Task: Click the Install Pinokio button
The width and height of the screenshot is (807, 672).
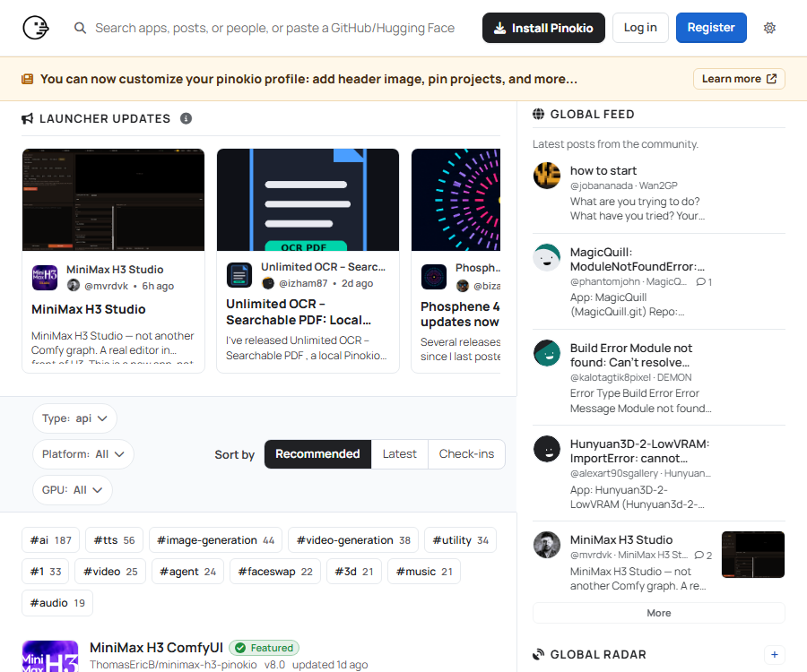Action: [543, 28]
